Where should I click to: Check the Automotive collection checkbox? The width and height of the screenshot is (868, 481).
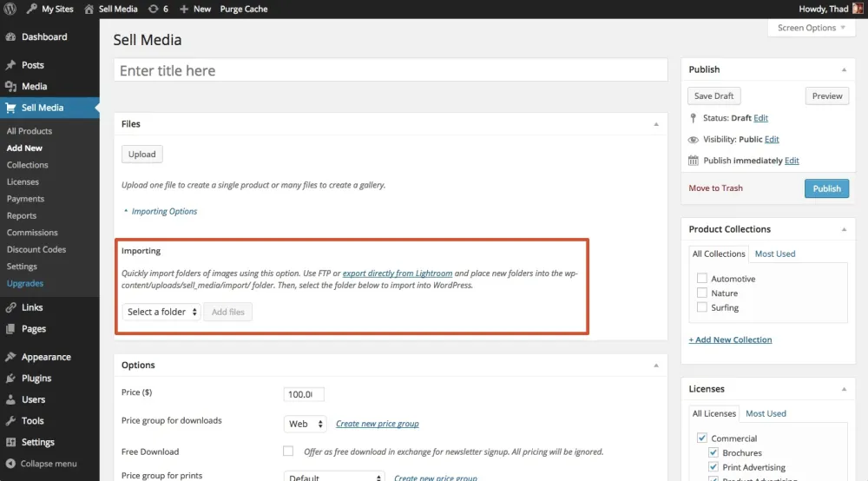tap(702, 278)
